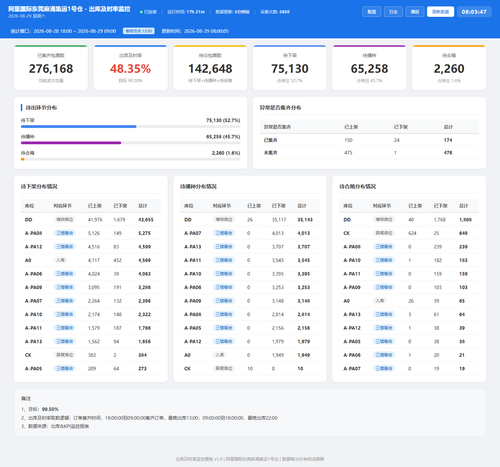Click total 35,143 in 待播种 table DO row

pyautogui.click(x=305, y=220)
